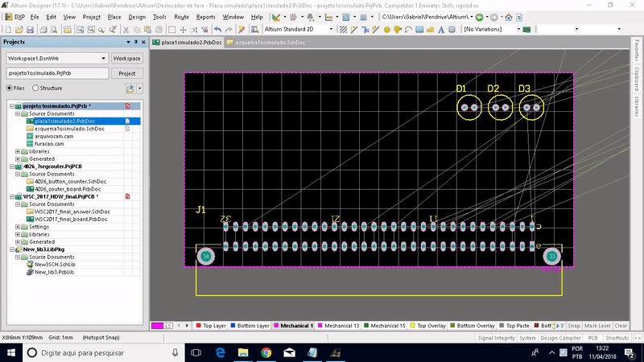The width and height of the screenshot is (644, 362).
Task: Select the Place Pad icon
Action: [386, 30]
